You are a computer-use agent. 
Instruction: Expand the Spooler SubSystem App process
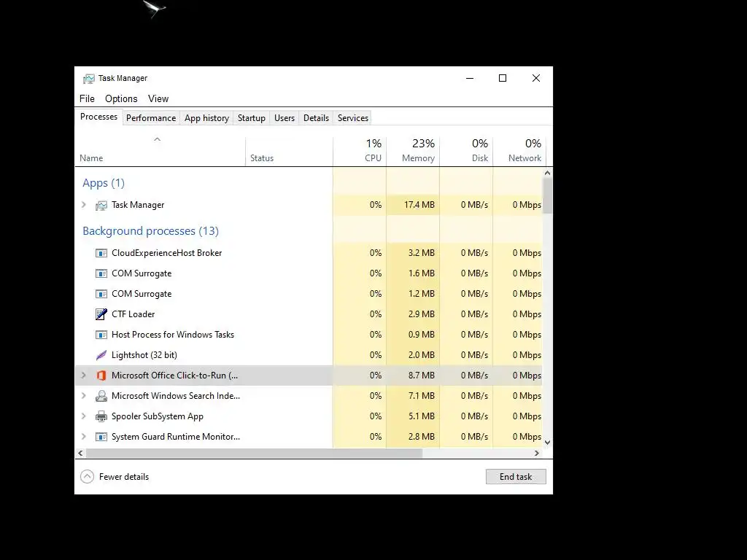tap(84, 416)
